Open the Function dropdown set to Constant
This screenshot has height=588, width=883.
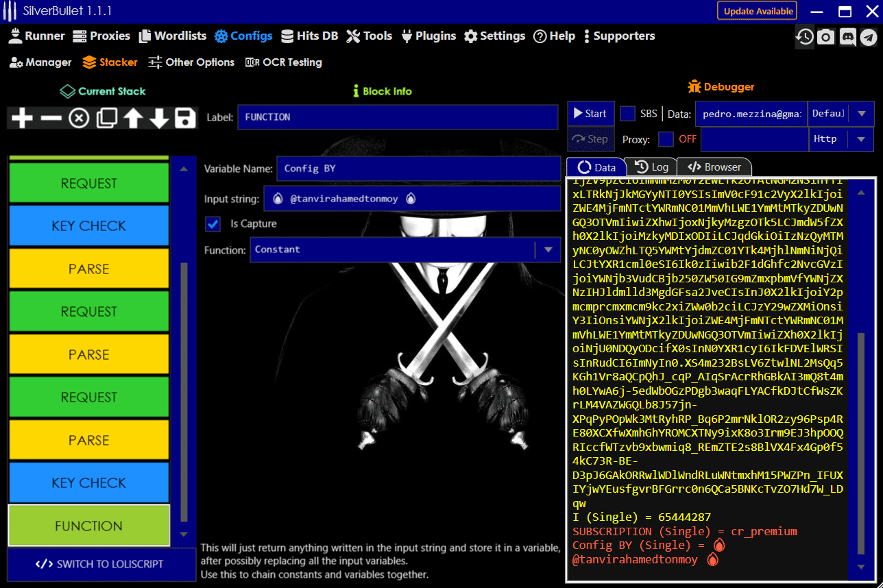point(405,250)
